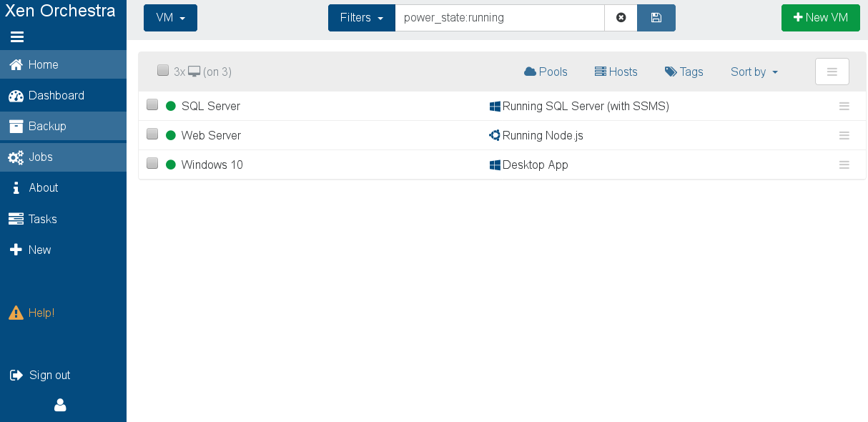Open About in the sidebar

tap(63, 187)
